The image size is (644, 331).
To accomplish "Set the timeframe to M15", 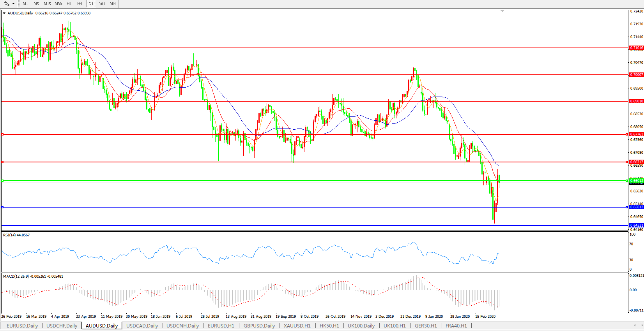I will pyautogui.click(x=47, y=4).
